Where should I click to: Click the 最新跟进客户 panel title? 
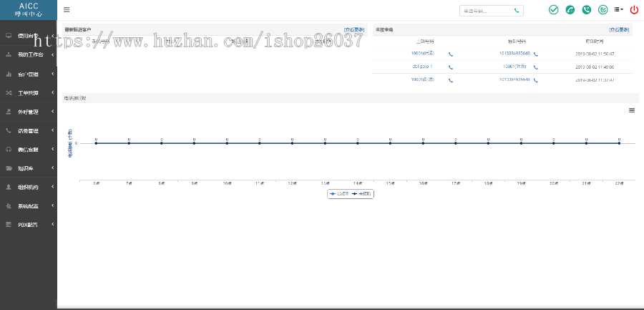click(78, 30)
